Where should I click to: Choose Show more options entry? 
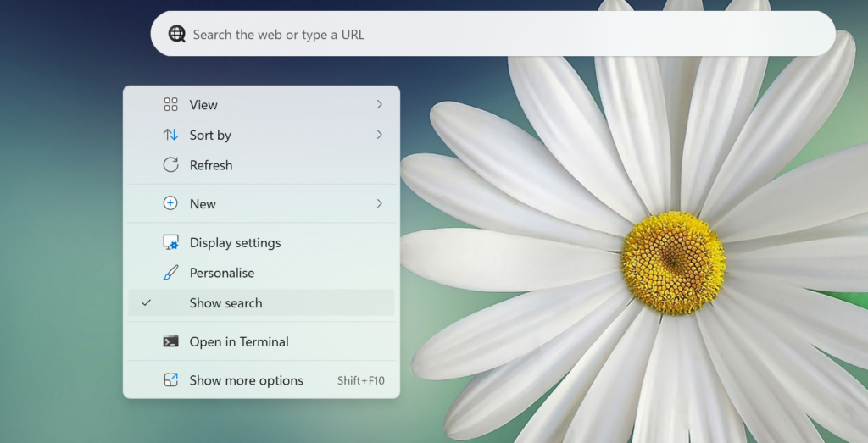[261, 380]
